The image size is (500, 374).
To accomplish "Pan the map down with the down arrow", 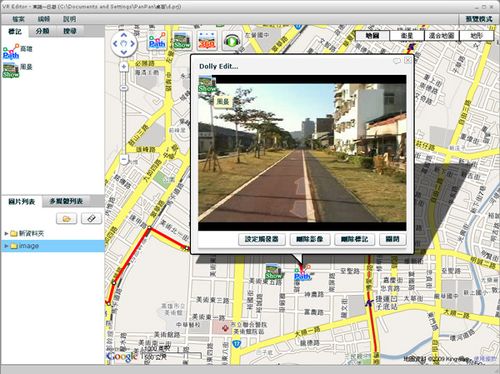I will pos(124,52).
